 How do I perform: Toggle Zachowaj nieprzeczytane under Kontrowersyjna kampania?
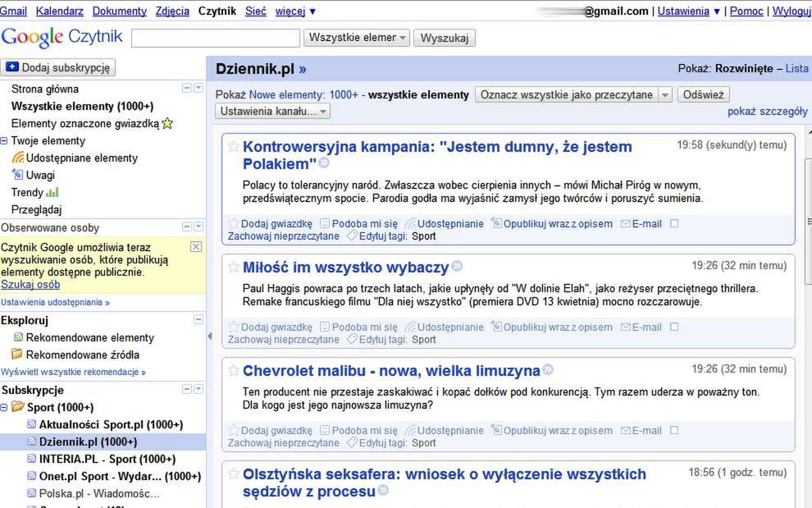[283, 236]
